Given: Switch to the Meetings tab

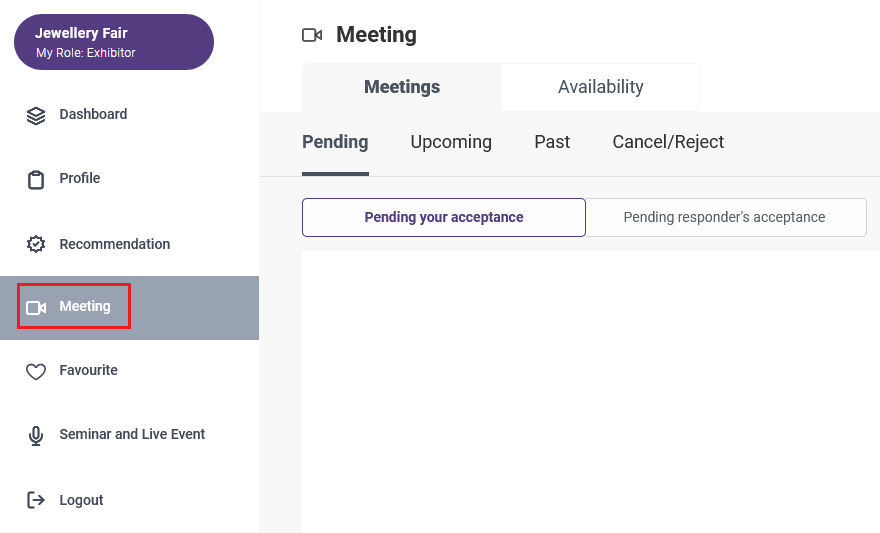Looking at the screenshot, I should [402, 87].
